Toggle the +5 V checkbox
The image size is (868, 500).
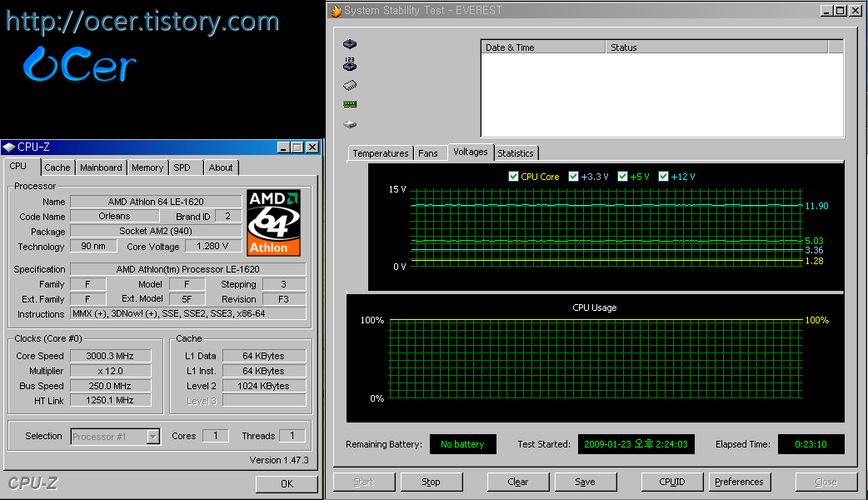click(x=623, y=177)
